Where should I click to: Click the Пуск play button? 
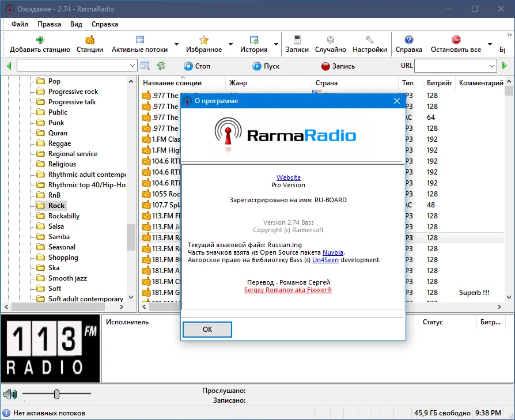pyautogui.click(x=266, y=66)
